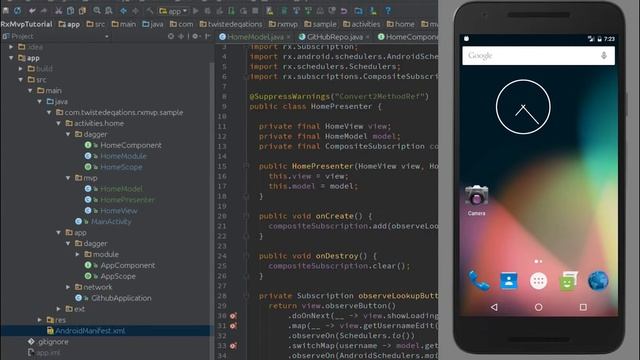Click the Redo arrow in toolbar
This screenshot has height=360, width=640.
tap(44, 11)
